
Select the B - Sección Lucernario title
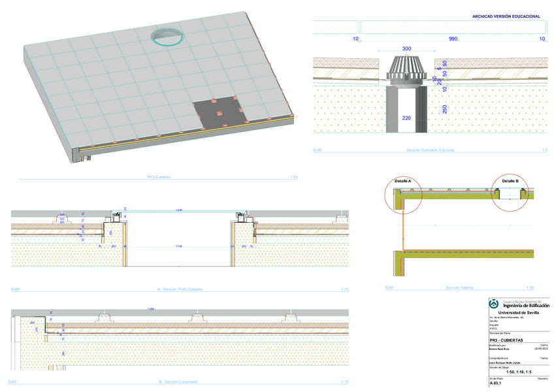point(178,382)
